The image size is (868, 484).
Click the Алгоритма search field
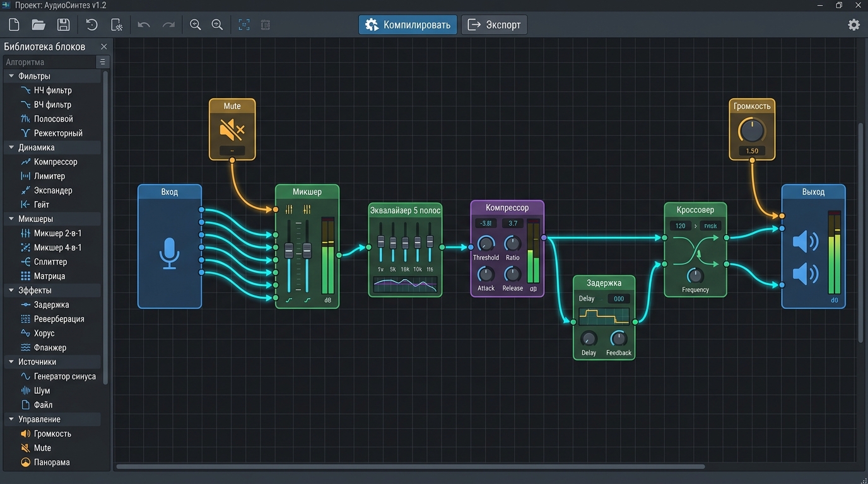[x=50, y=62]
